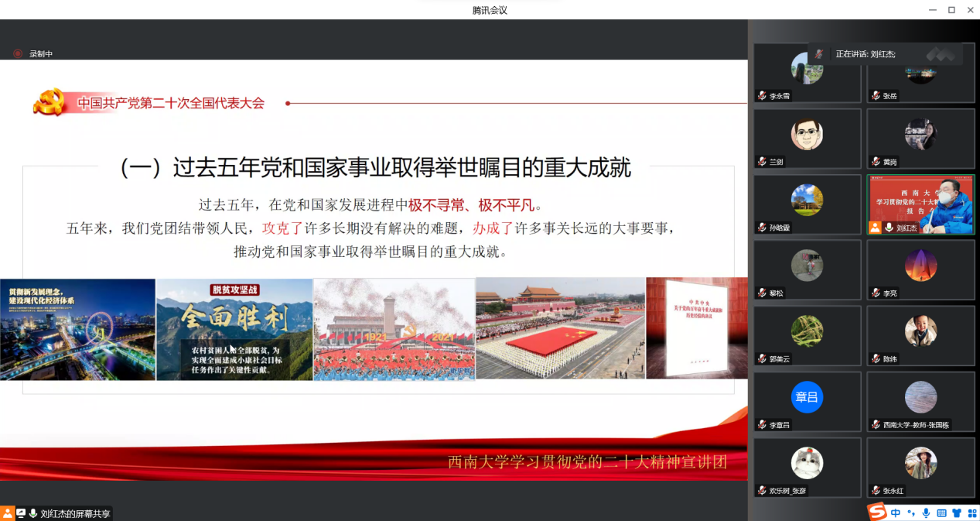Open the Sogou soft keyboard icon
The height and width of the screenshot is (521, 980).
[x=941, y=512]
